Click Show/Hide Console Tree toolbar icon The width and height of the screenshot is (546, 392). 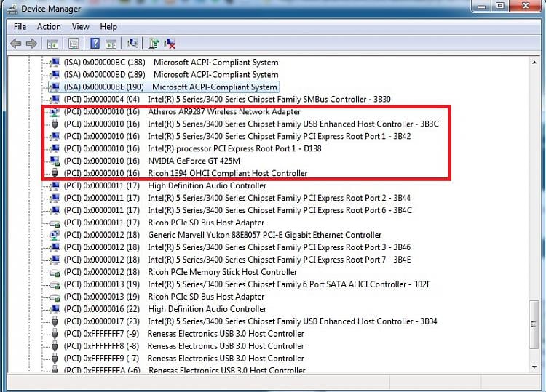tap(52, 44)
